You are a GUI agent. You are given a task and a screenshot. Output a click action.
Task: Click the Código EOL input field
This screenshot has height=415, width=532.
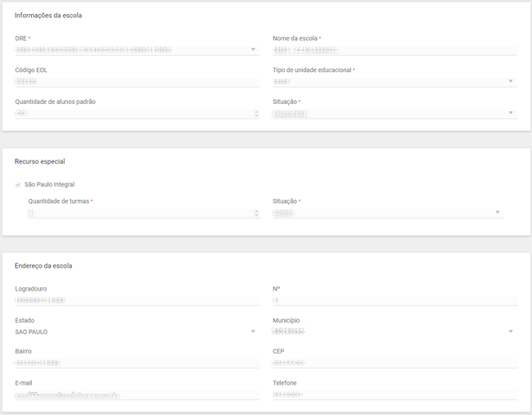137,82
